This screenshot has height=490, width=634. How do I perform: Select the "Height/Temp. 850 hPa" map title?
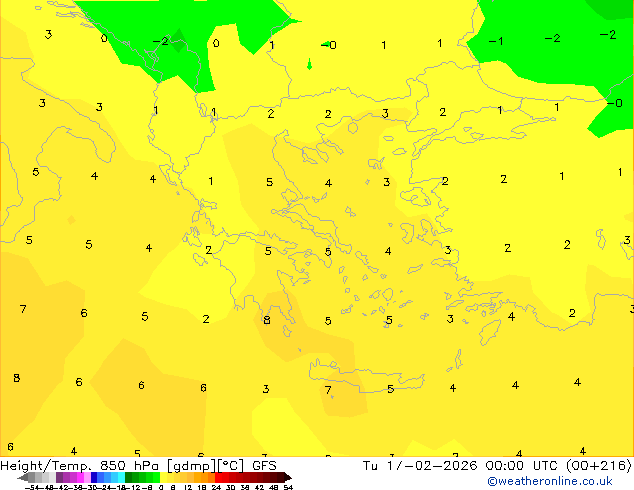(82, 465)
